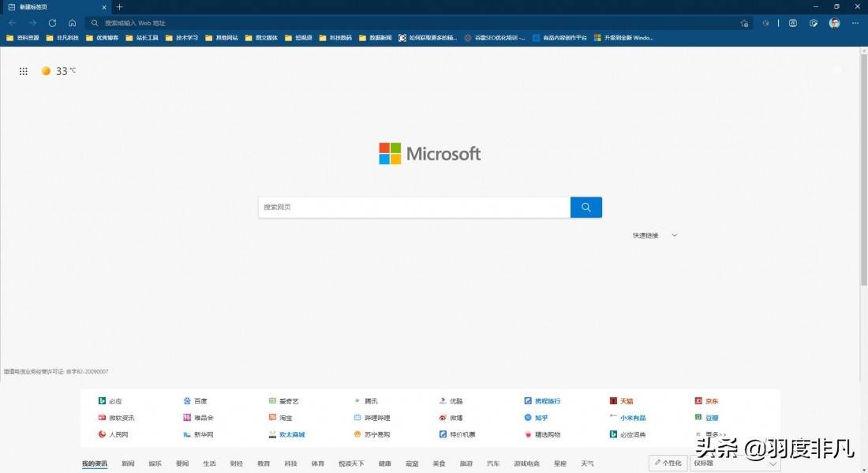Open 有品内容创作平台 bookmark

[x=559, y=38]
